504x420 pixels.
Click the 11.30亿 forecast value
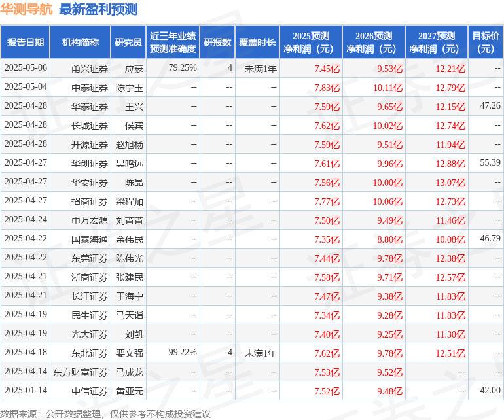click(x=450, y=334)
